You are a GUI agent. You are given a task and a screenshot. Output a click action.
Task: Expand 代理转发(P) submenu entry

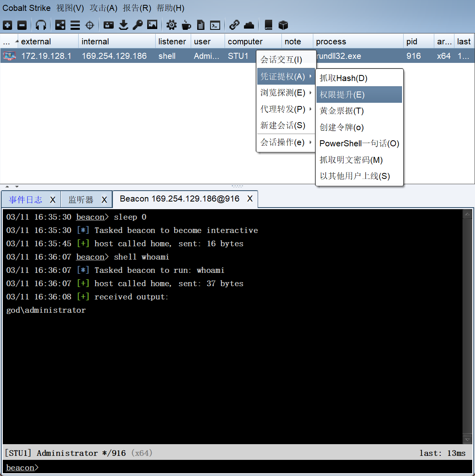286,109
